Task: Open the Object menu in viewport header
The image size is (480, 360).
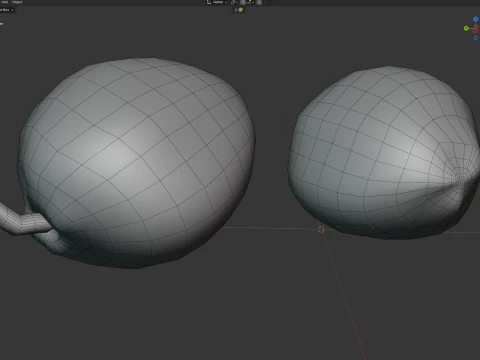Action: (x=17, y=2)
